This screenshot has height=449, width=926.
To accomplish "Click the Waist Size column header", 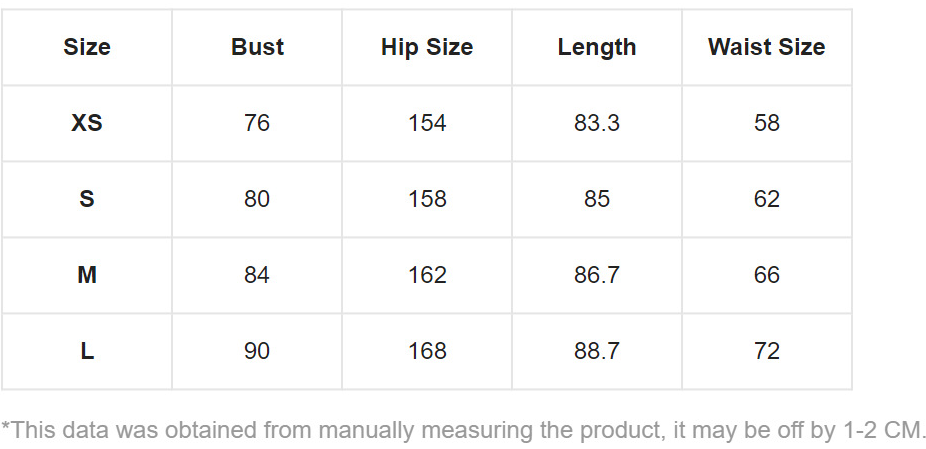I will pyautogui.click(x=767, y=47).
